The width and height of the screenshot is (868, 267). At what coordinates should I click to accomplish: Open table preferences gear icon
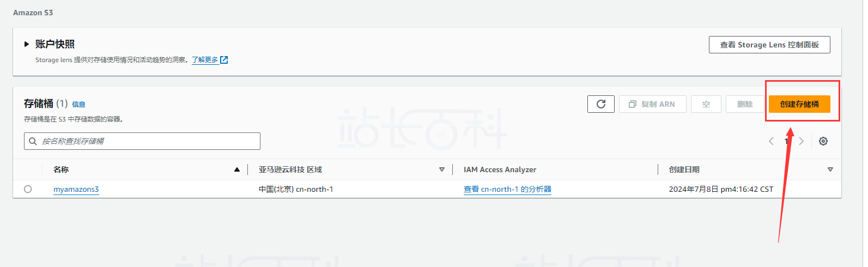pos(823,141)
